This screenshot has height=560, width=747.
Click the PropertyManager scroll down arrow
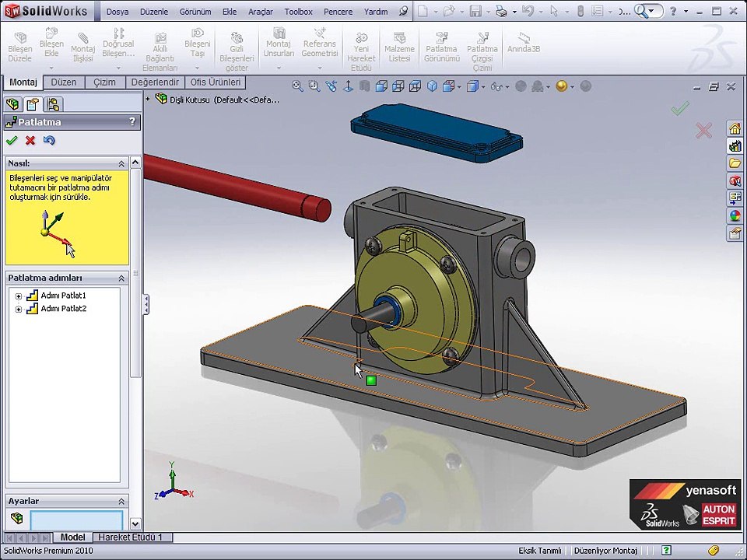click(x=135, y=523)
